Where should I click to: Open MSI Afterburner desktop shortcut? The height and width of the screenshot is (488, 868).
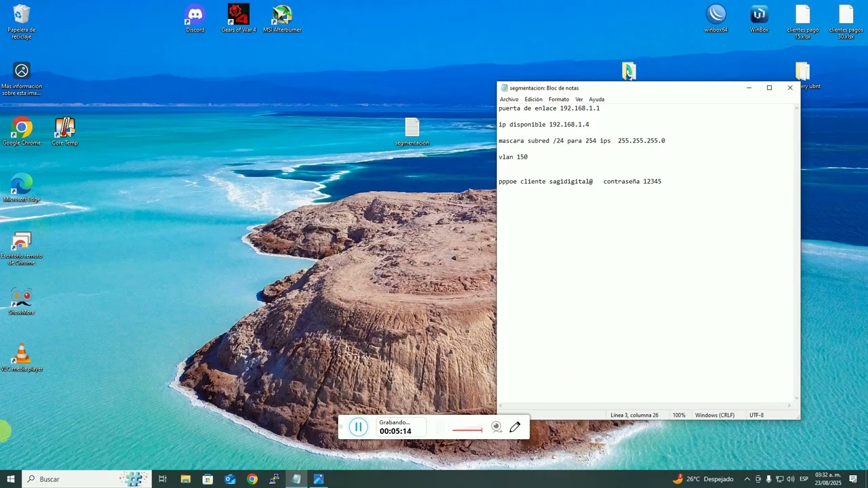(x=282, y=19)
